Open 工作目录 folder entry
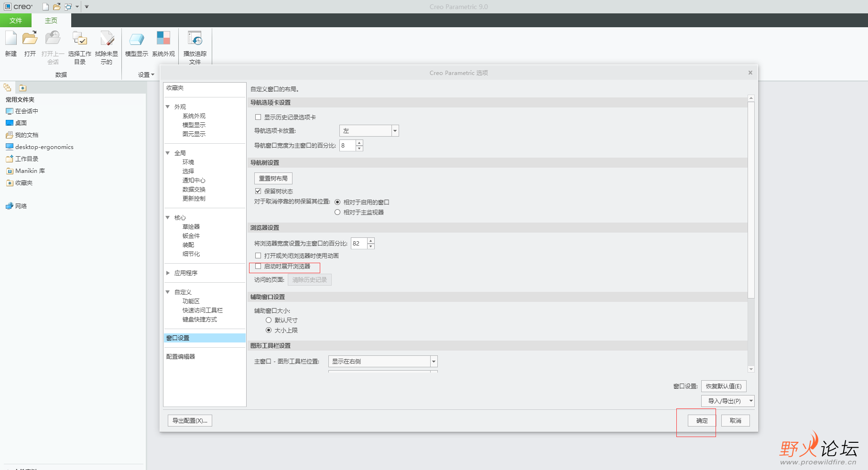 [x=22, y=159]
